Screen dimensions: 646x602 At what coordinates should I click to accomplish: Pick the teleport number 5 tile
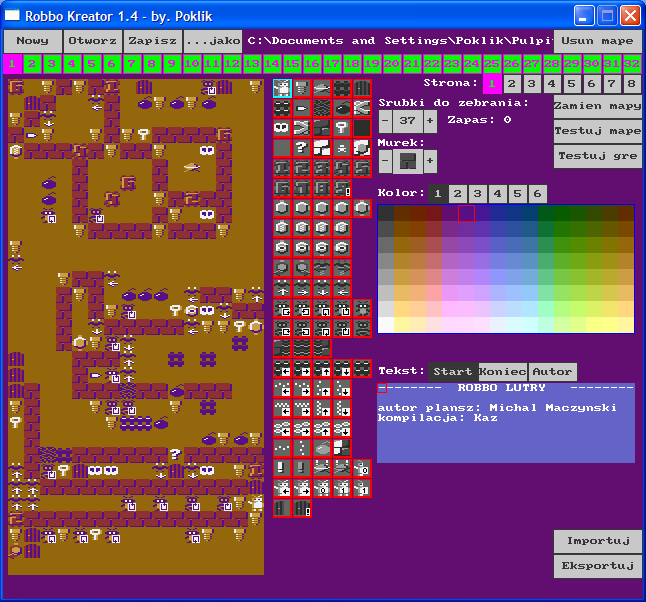362,168
